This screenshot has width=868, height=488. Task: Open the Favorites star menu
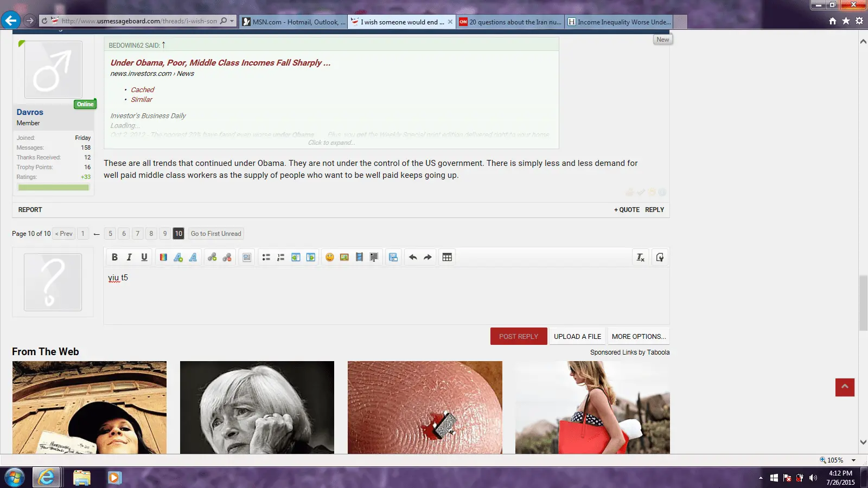846,21
